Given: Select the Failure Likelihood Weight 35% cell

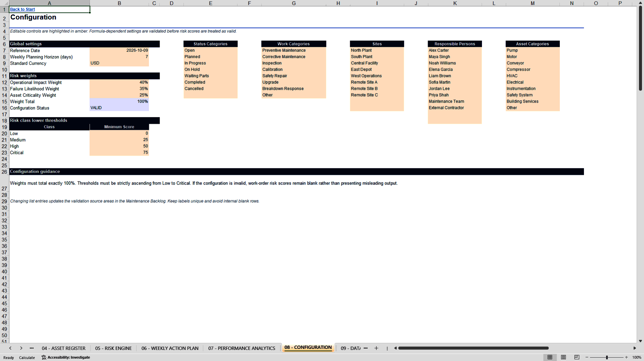Looking at the screenshot, I should pos(119,89).
